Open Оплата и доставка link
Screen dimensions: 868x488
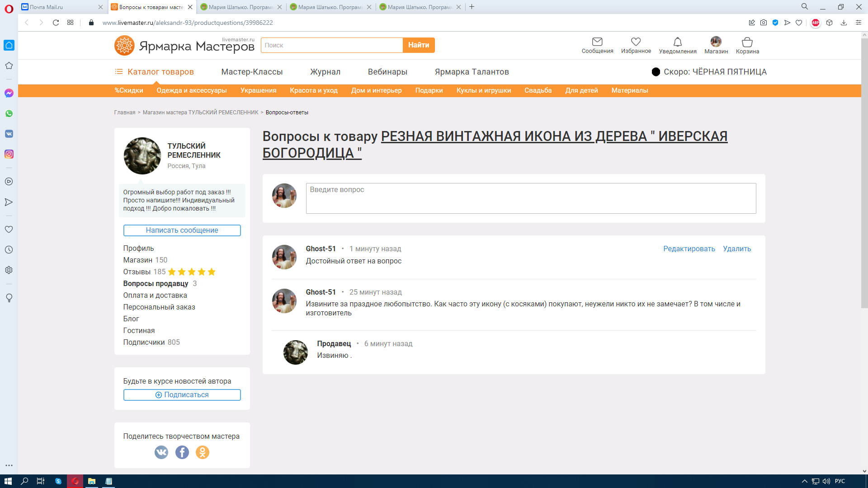155,296
